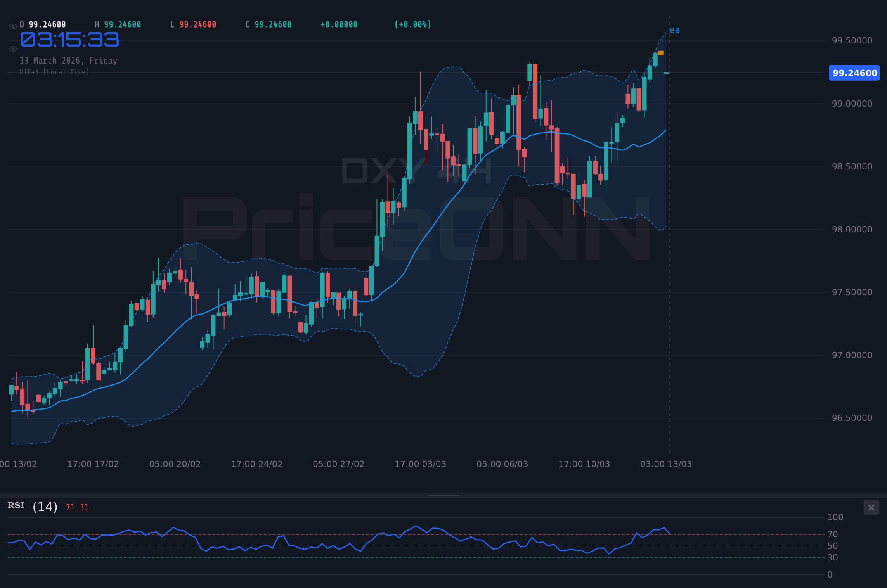Click the RSI scale label 100

(835, 517)
